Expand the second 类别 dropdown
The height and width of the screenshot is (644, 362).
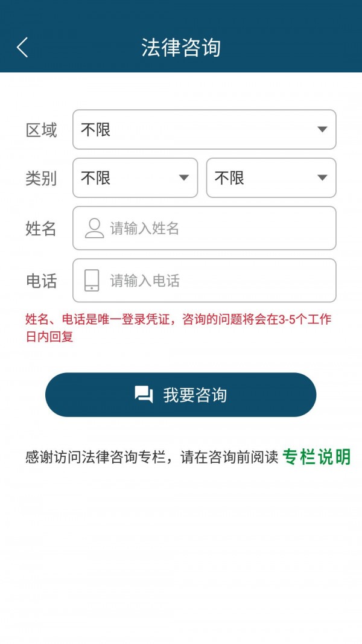click(x=271, y=178)
